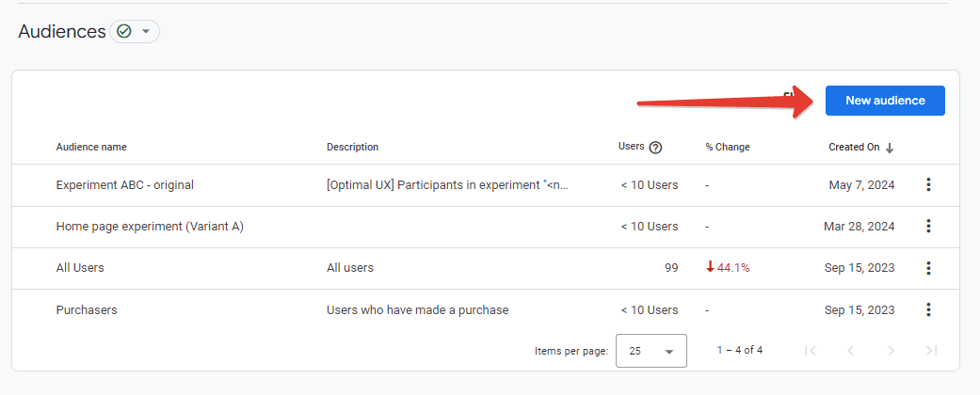Go to the next page arrow
The height and width of the screenshot is (395, 980).
(x=892, y=351)
